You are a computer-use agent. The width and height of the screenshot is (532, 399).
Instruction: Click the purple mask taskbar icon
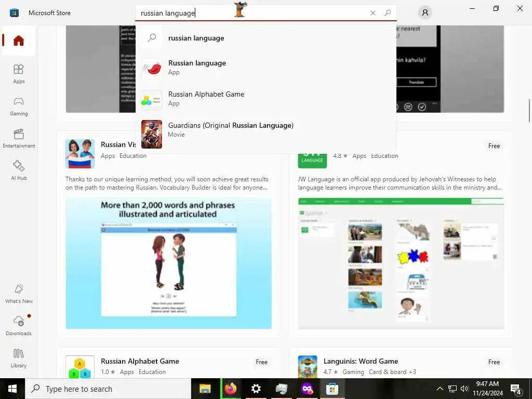point(307,389)
